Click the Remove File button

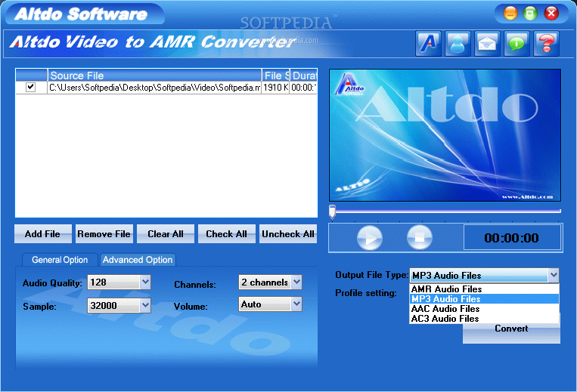click(104, 234)
